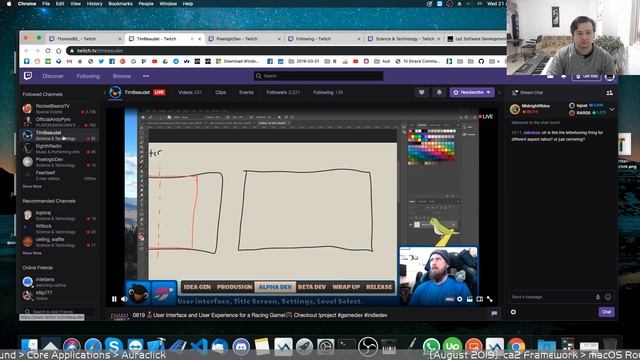Pause the live stream video
640x360 pixels.
(x=114, y=299)
